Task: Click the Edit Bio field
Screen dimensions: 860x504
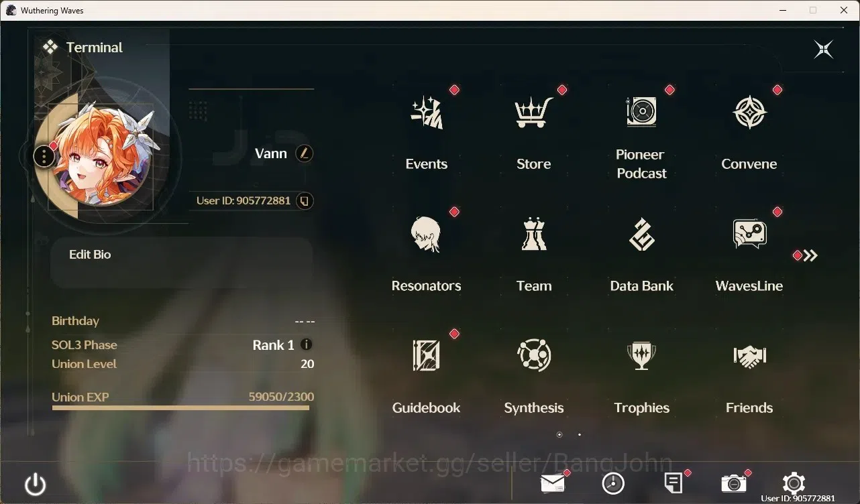Action: tap(182, 262)
